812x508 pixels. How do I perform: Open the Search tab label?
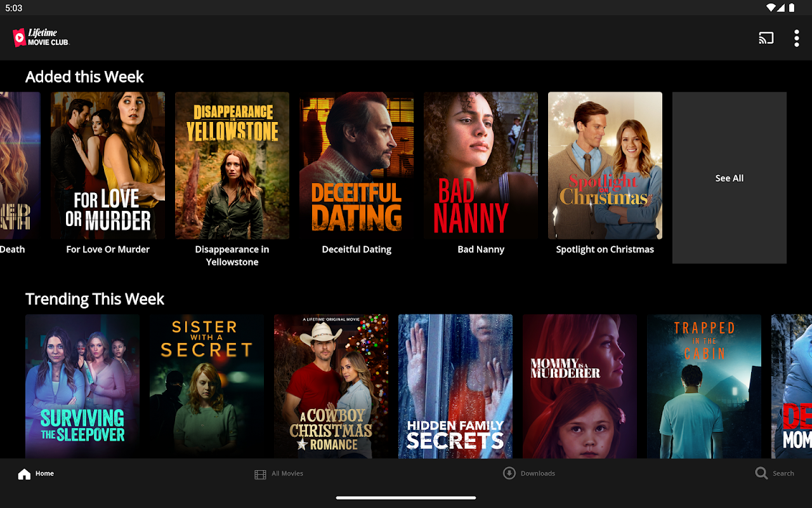[783, 474]
